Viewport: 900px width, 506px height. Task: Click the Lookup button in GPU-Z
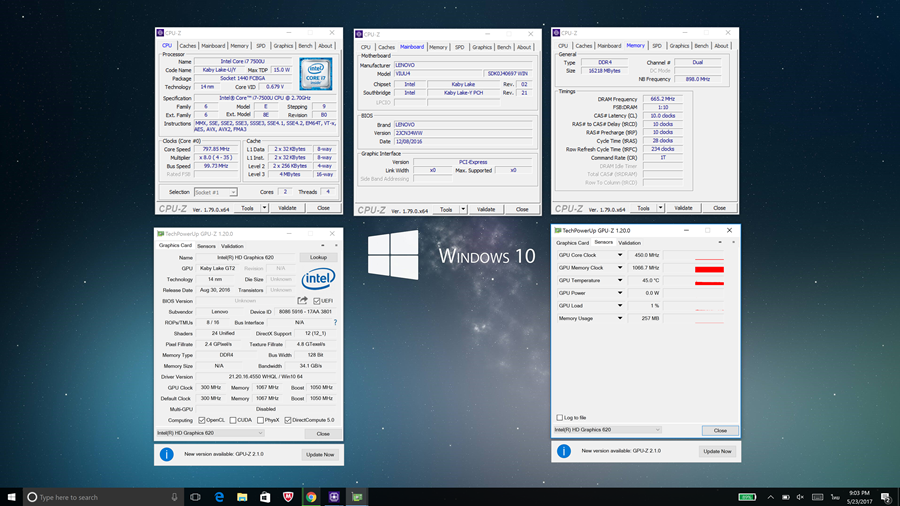point(318,257)
